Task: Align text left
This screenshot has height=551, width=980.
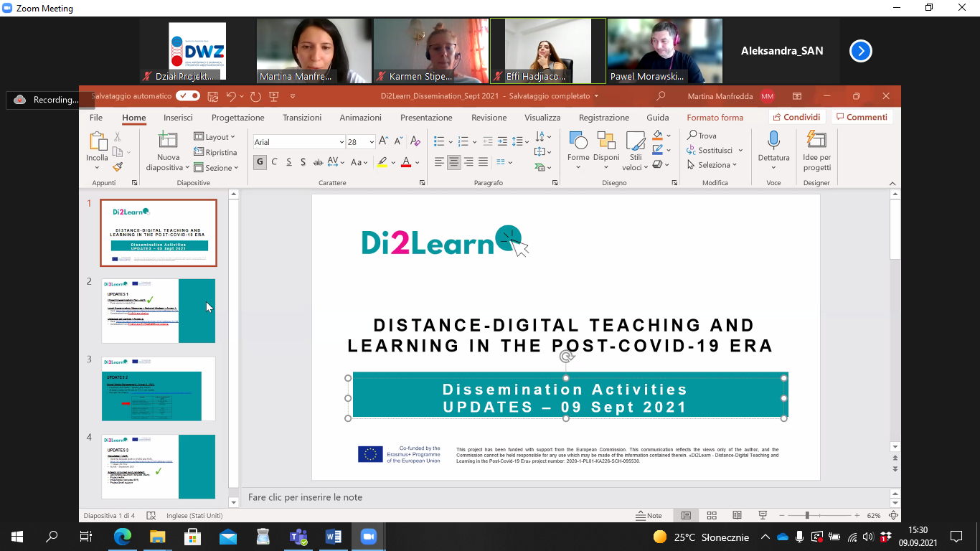Action: tap(439, 162)
